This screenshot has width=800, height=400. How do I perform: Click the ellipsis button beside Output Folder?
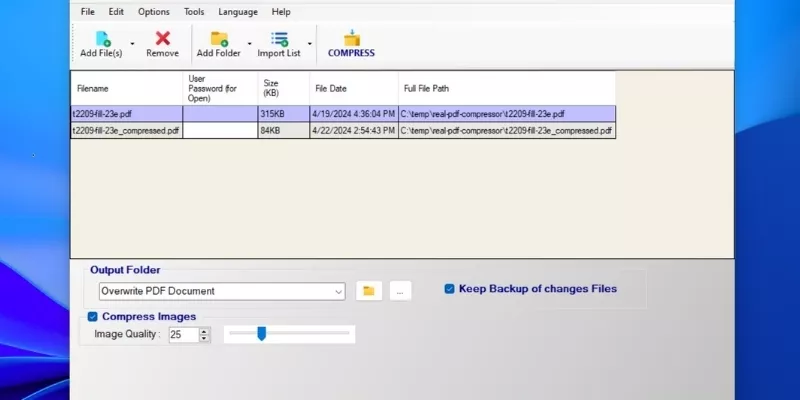[x=401, y=291]
